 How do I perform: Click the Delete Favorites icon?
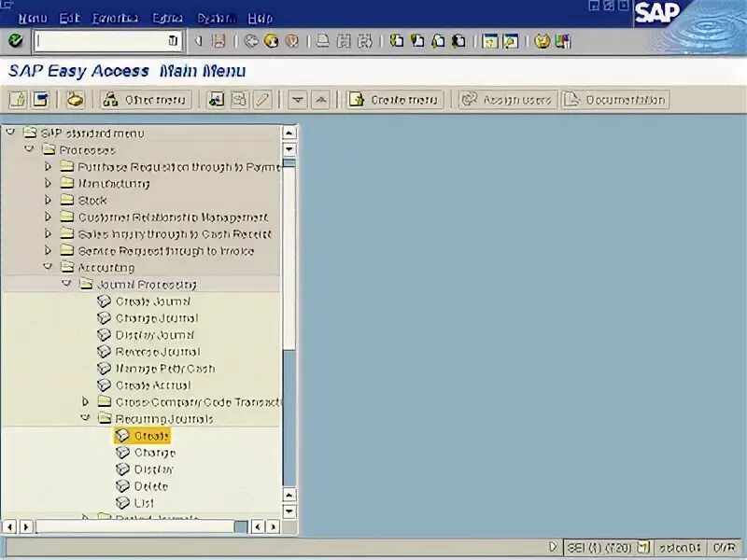(239, 100)
